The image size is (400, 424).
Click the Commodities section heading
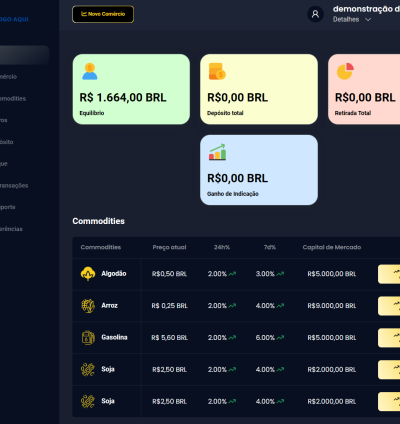point(99,221)
